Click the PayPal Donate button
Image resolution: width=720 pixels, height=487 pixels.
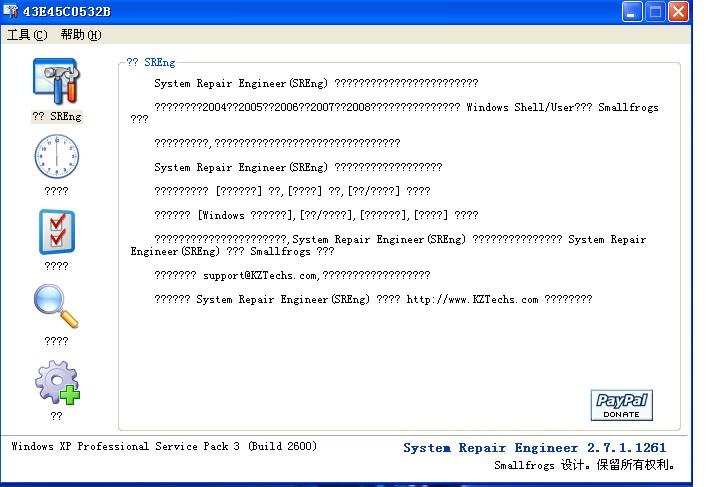point(622,405)
